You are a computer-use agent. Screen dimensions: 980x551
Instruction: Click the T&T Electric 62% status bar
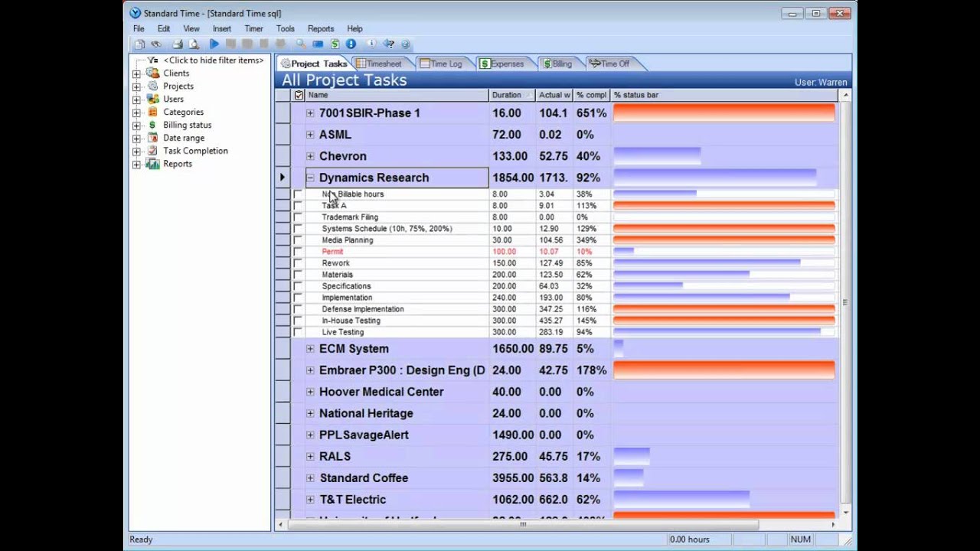coord(681,499)
